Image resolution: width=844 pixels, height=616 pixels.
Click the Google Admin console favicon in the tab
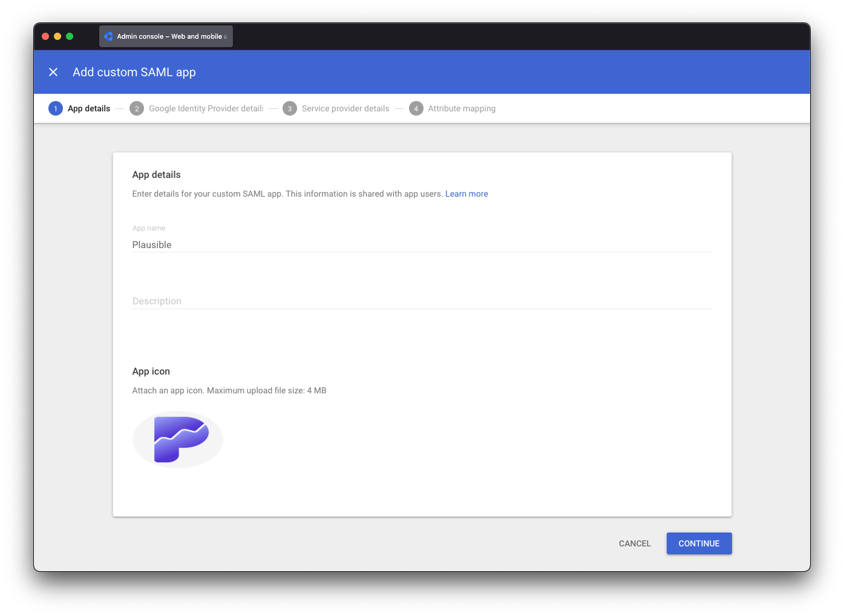tap(109, 36)
